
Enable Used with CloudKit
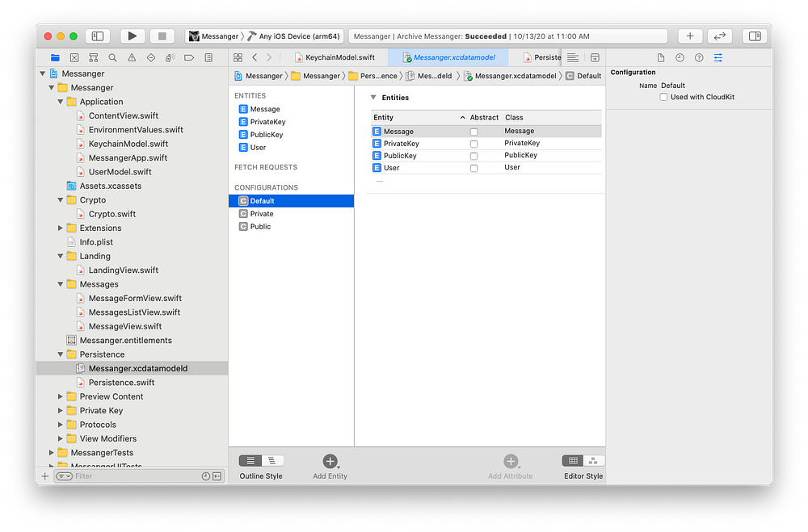pyautogui.click(x=663, y=97)
